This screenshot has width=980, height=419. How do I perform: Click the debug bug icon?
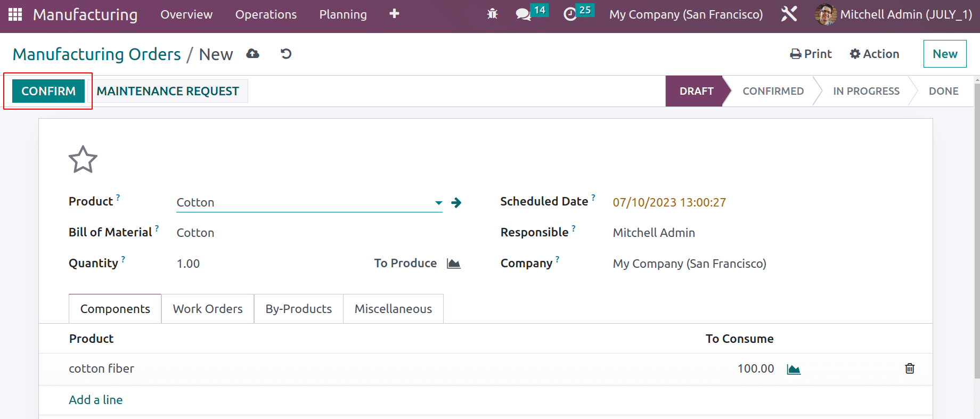[x=492, y=14]
